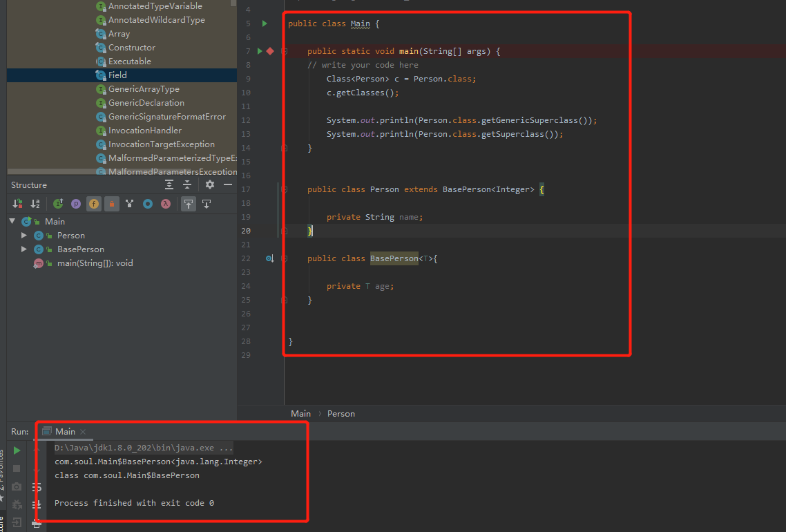The height and width of the screenshot is (532, 786).
Task: Click 'Process finished with exit code 0' text
Action: 134,503
